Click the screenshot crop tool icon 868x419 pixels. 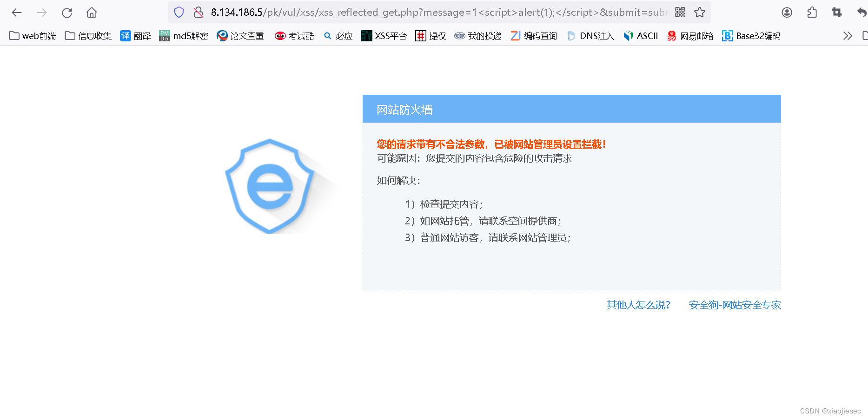coord(837,13)
